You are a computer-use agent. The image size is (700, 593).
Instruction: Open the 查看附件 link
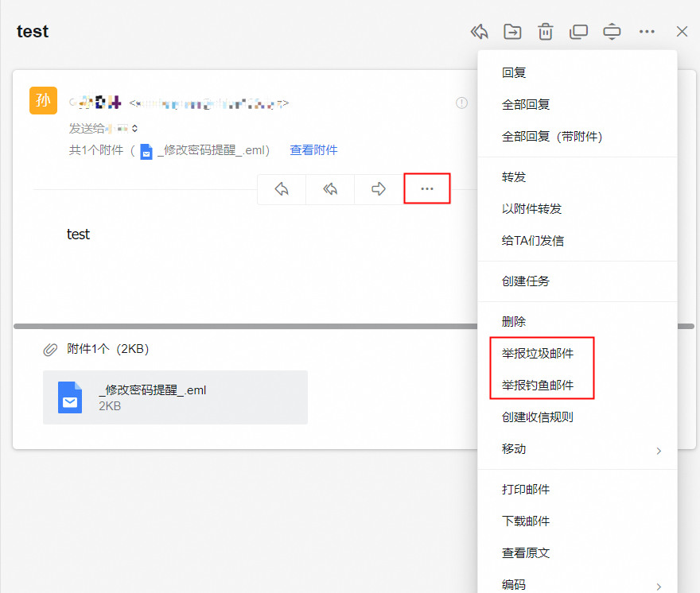[313, 150]
